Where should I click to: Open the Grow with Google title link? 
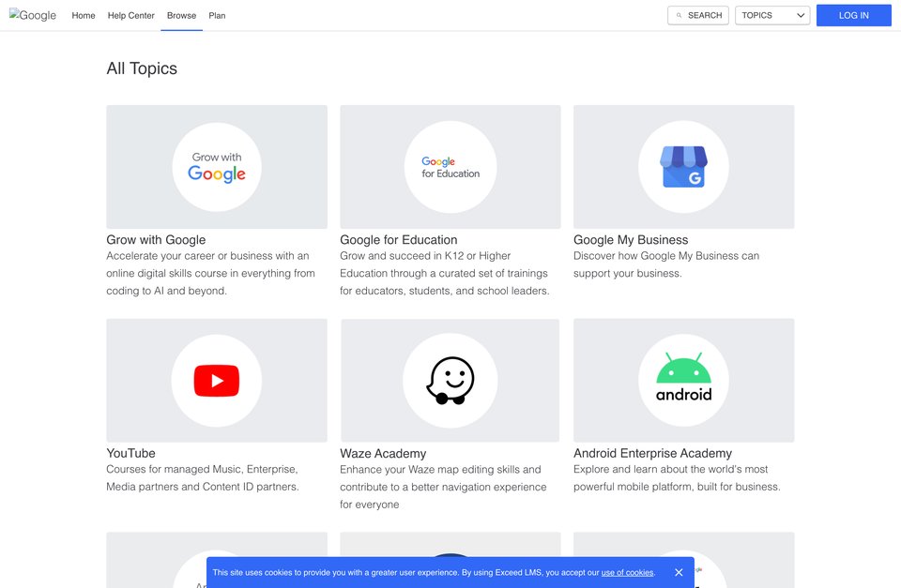pos(156,240)
